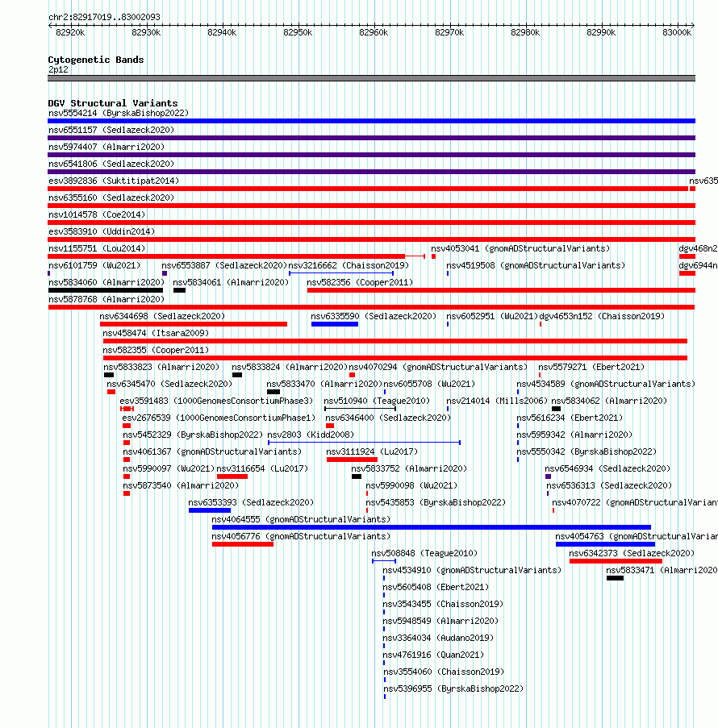This screenshot has height=728, width=718.
Task: Click nsv458474 (Itsara2009) label
Action: [x=156, y=333]
